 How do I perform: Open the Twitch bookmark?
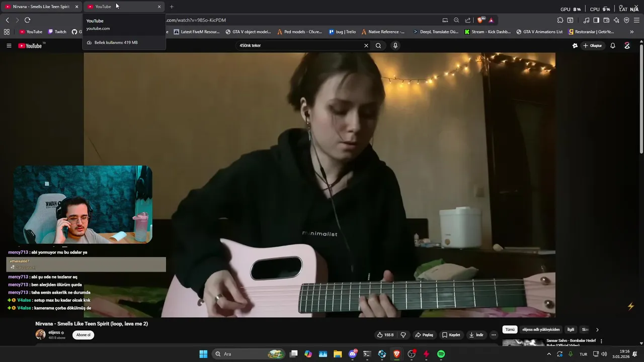pos(57,32)
